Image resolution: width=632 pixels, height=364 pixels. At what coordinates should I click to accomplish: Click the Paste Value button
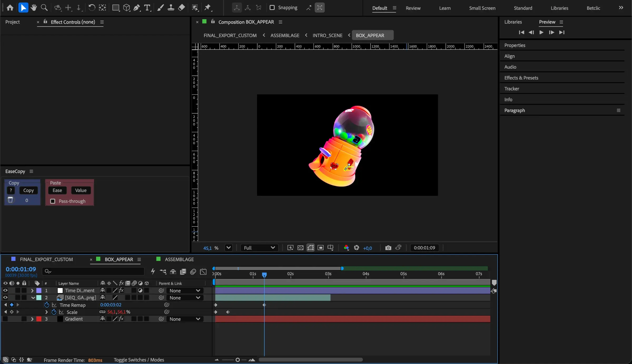tap(81, 190)
